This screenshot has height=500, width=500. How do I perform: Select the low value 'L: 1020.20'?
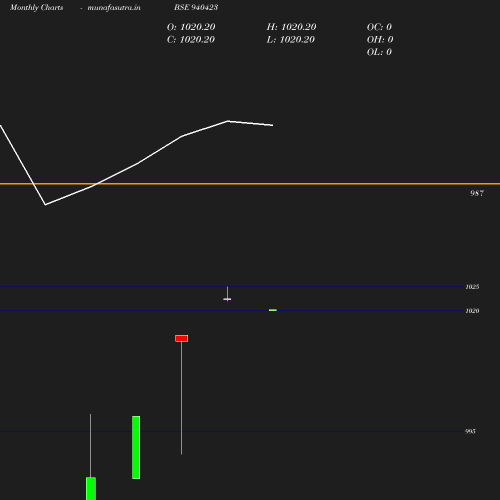pyautogui.click(x=291, y=40)
